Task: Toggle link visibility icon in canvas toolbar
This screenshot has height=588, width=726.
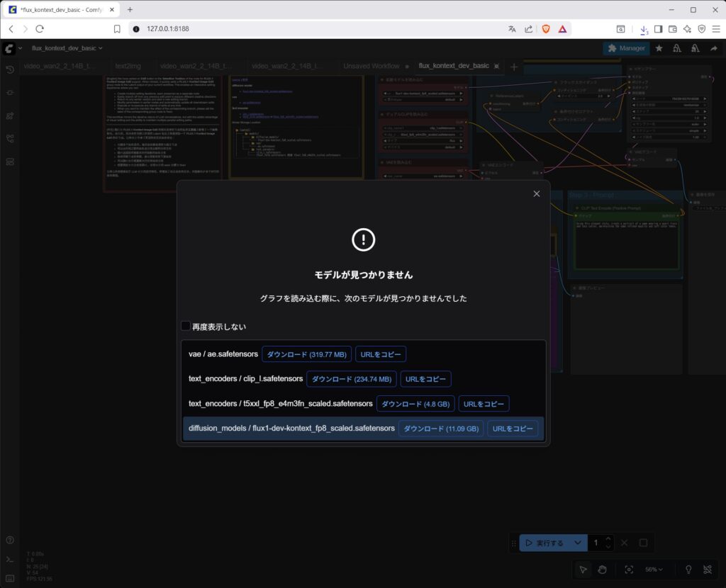Action: click(707, 569)
